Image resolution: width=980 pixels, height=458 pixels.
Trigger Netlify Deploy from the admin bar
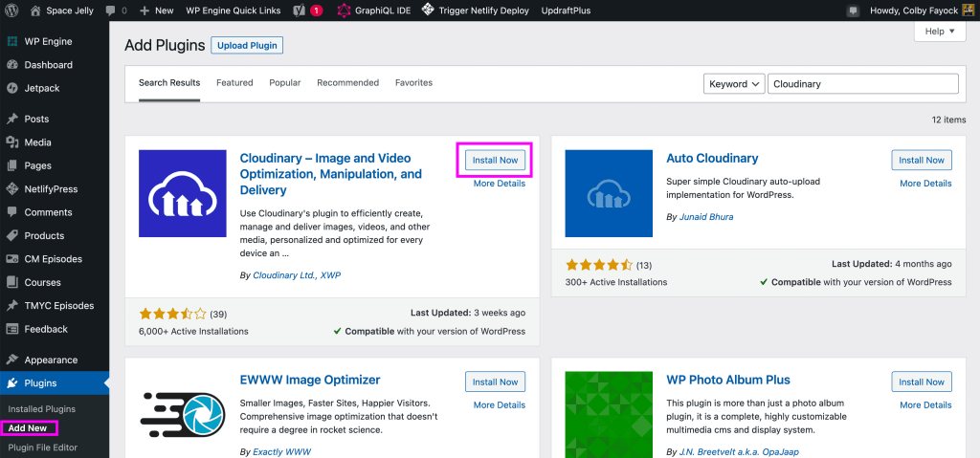(x=475, y=11)
